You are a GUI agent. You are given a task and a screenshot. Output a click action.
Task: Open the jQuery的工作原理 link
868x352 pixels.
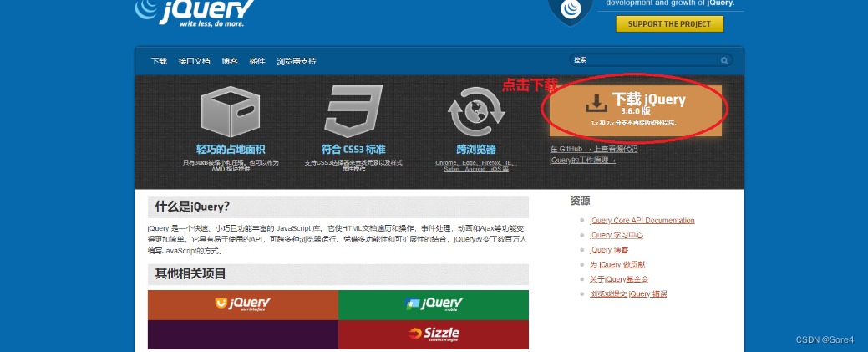(x=582, y=160)
